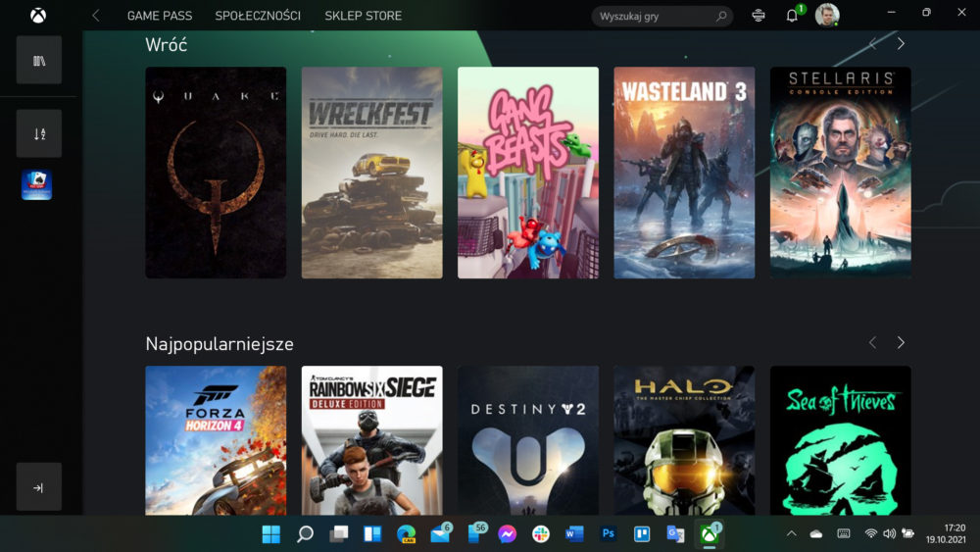Click the Najpopularniejsze section heading
Image resolution: width=980 pixels, height=552 pixels.
220,344
